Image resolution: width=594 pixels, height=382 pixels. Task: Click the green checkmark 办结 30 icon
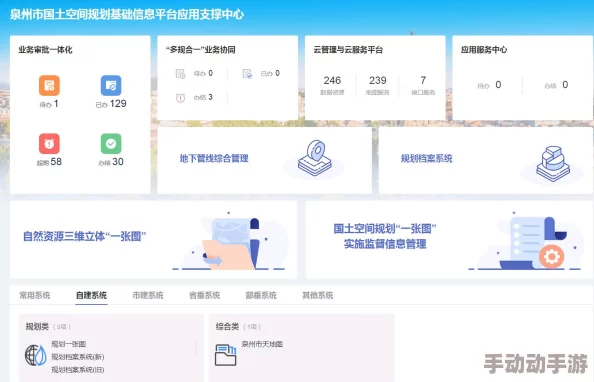[x=111, y=144]
